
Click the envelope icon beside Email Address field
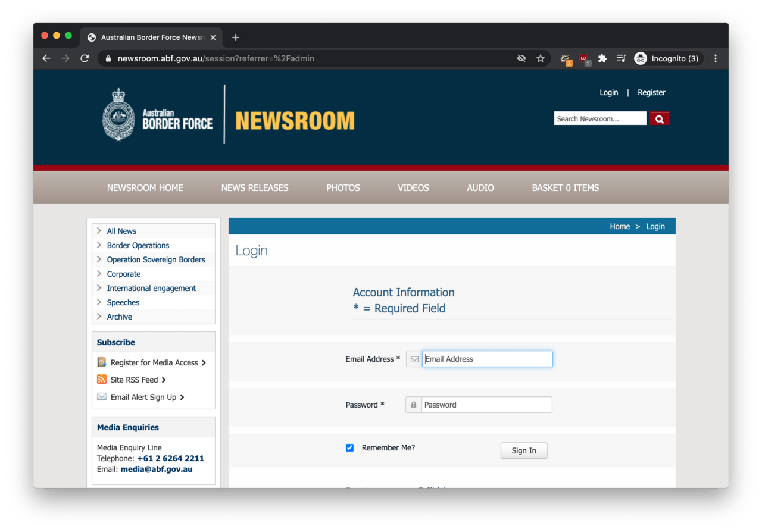coord(414,359)
